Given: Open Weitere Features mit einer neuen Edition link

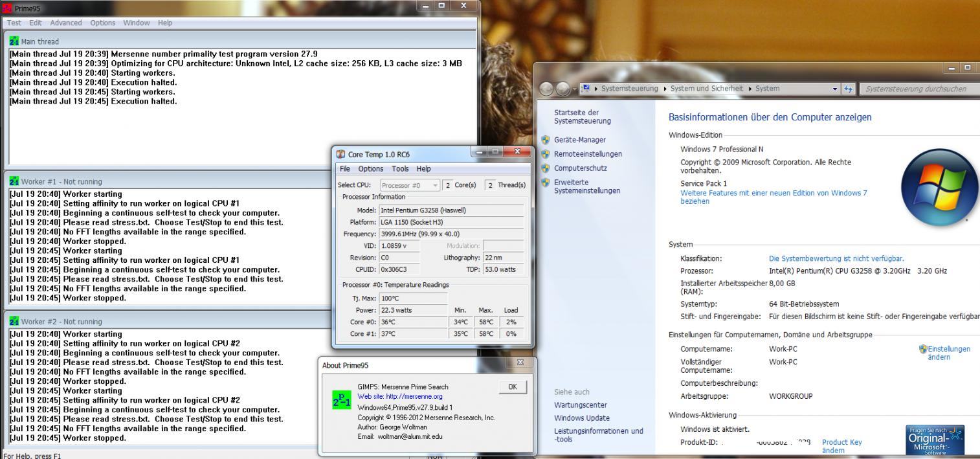Looking at the screenshot, I should click(774, 197).
